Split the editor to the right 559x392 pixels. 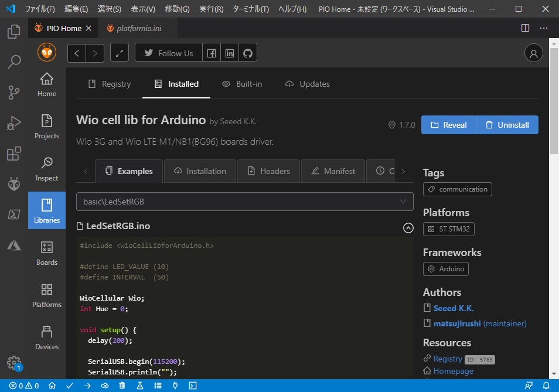point(525,28)
